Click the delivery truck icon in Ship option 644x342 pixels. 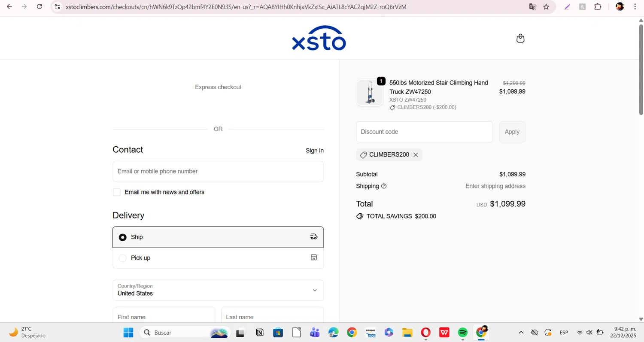(314, 237)
